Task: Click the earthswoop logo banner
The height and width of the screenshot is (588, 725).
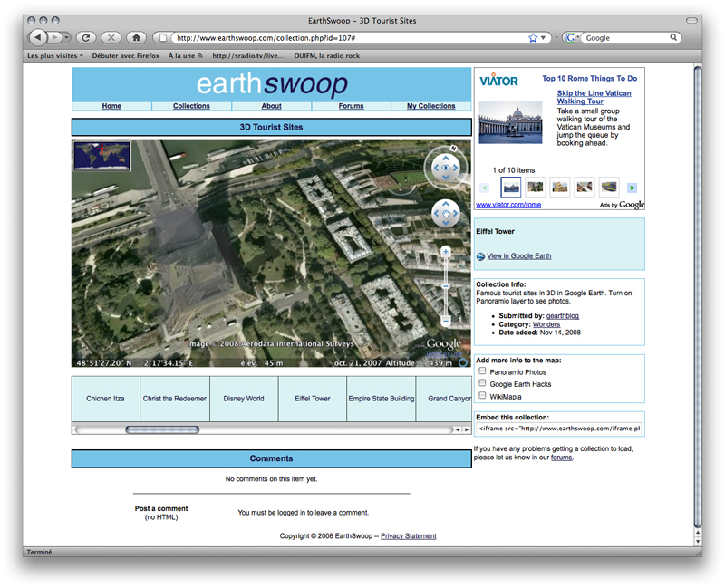Action: coord(272,84)
